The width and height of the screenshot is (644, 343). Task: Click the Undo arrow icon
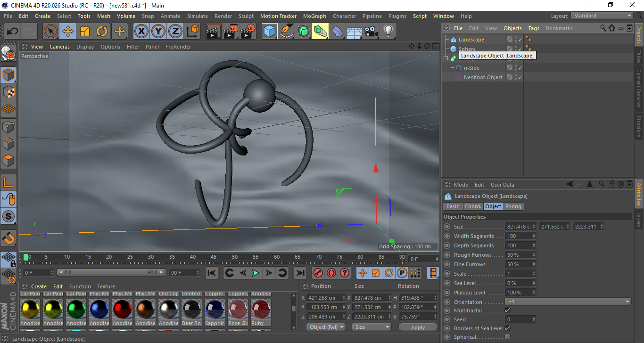(13, 32)
